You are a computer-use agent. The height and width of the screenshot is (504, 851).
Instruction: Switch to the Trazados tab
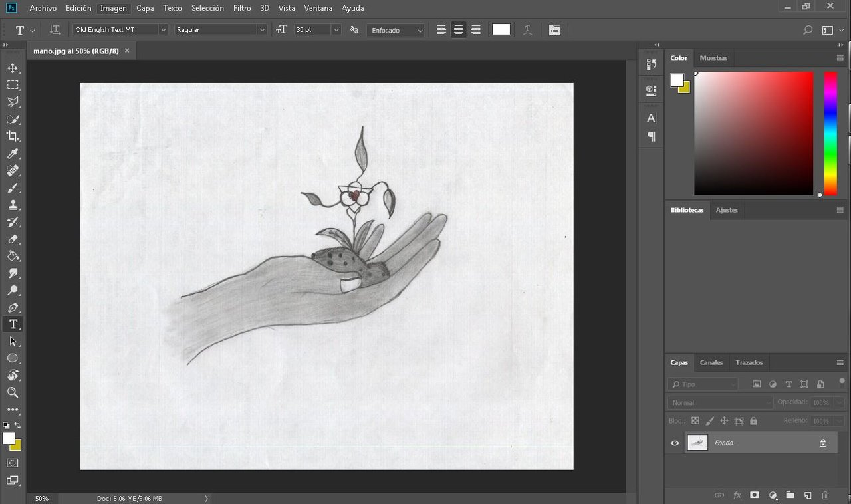tap(749, 362)
